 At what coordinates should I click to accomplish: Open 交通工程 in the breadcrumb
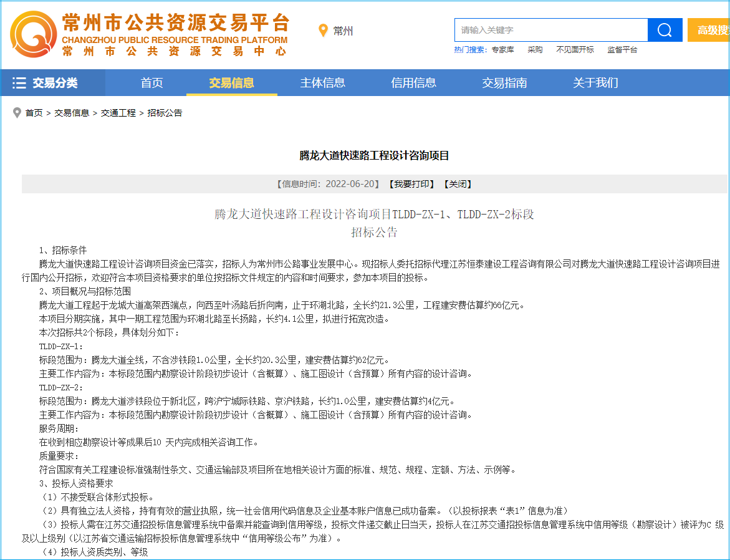(x=118, y=113)
